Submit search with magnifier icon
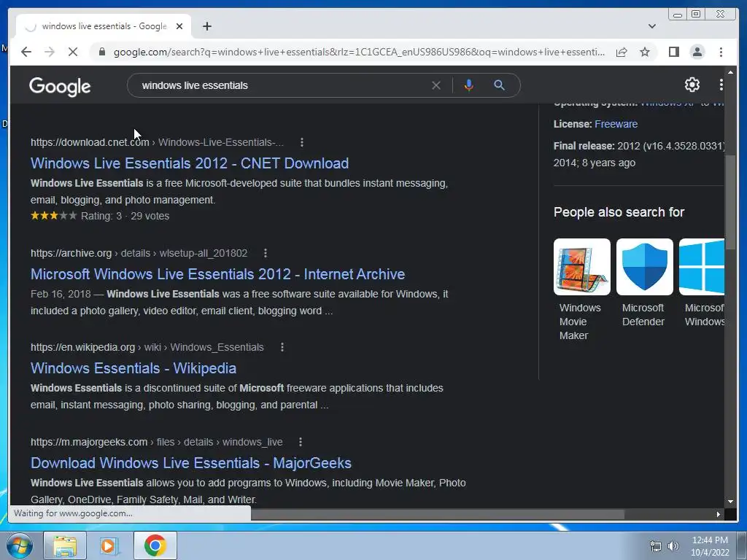This screenshot has height=560, width=747. [x=499, y=85]
